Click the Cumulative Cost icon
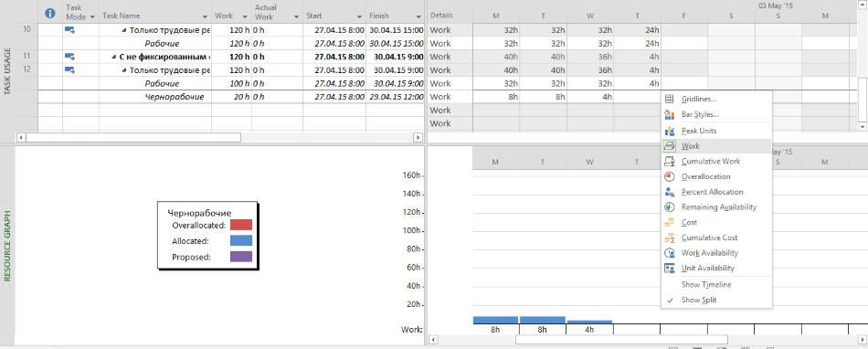 (669, 238)
